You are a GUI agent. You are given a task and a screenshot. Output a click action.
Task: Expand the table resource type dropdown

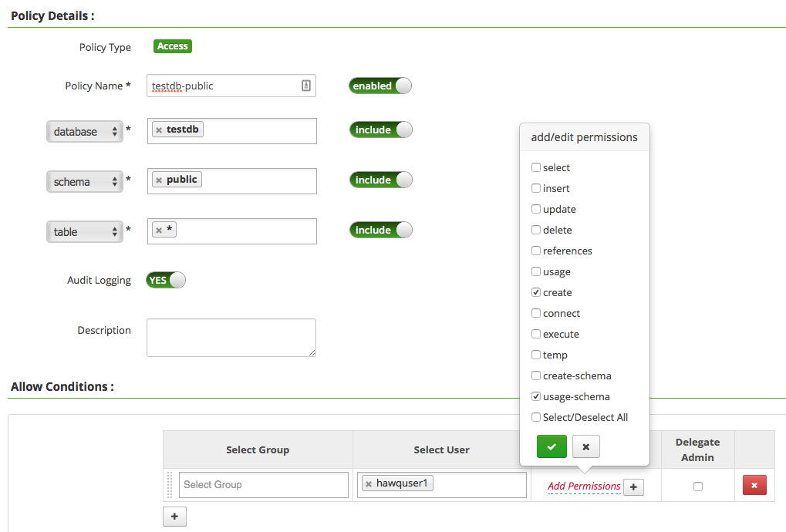click(x=84, y=231)
